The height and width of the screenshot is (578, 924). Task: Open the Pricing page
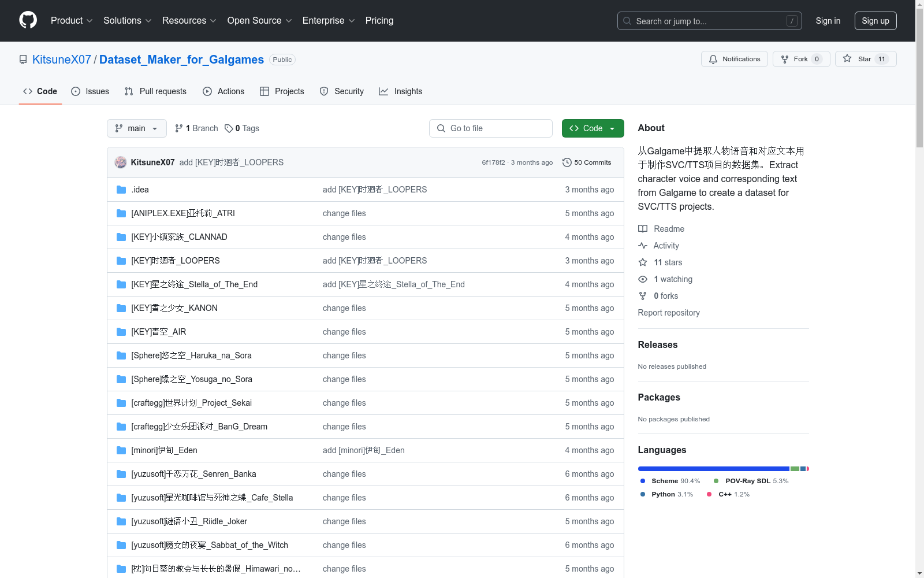[x=379, y=20]
